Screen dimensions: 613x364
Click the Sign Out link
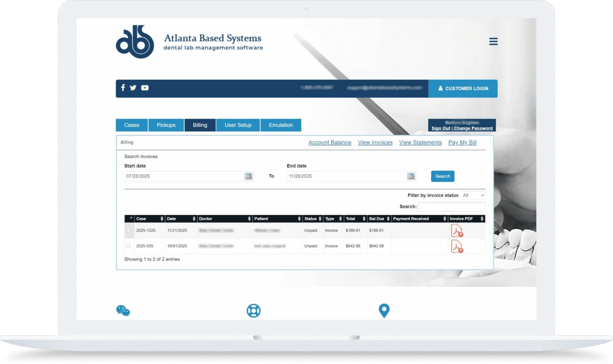pos(441,129)
